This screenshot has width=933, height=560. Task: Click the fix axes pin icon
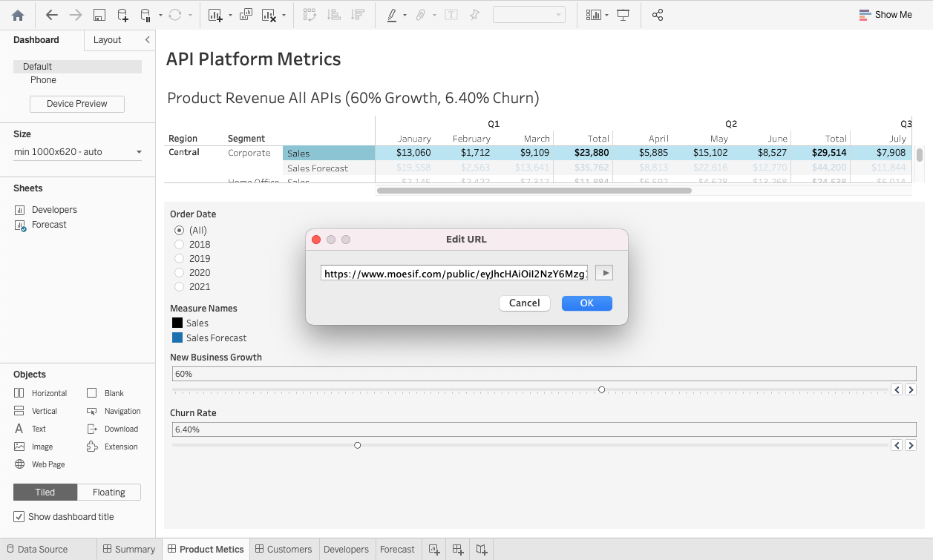coord(474,15)
